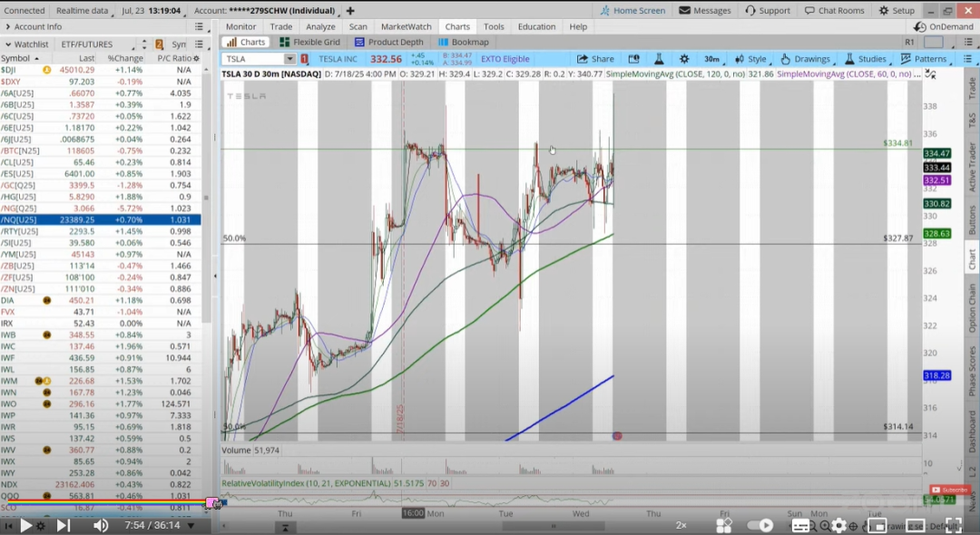Click the red symbol link indicator
Screen dimensions: 980x535
pos(304,59)
